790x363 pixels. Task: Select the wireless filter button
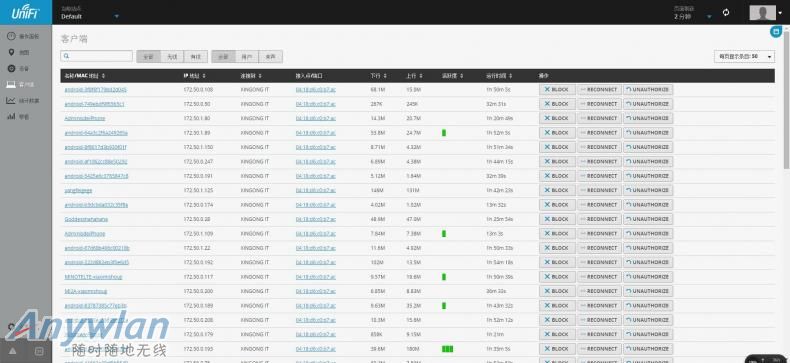(172, 56)
